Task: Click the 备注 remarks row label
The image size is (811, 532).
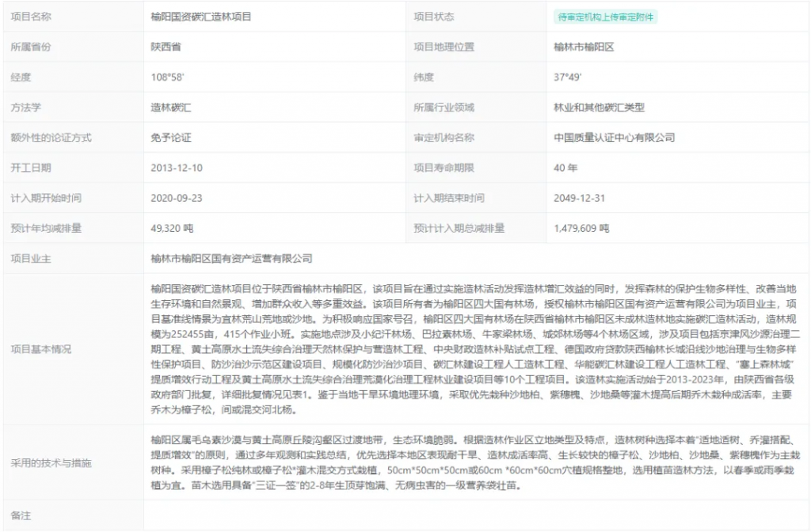Action: coord(21,515)
